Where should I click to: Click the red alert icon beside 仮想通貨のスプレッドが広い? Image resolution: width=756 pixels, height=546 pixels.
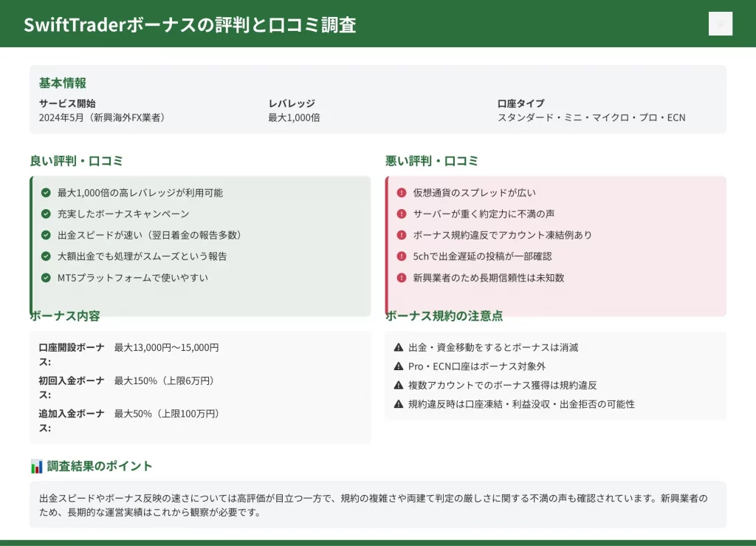pos(402,193)
